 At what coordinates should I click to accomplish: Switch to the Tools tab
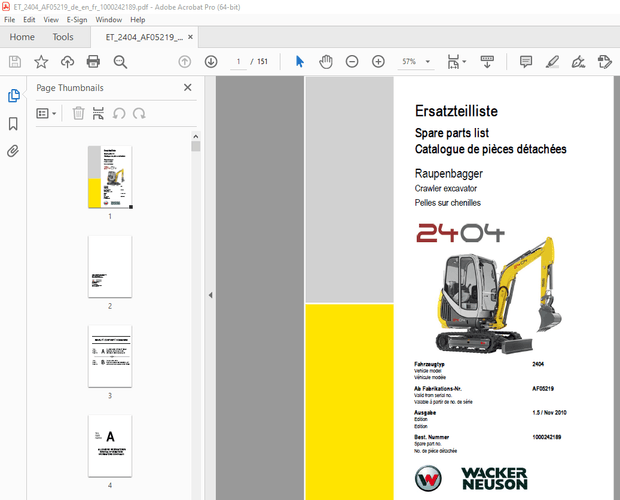click(63, 37)
